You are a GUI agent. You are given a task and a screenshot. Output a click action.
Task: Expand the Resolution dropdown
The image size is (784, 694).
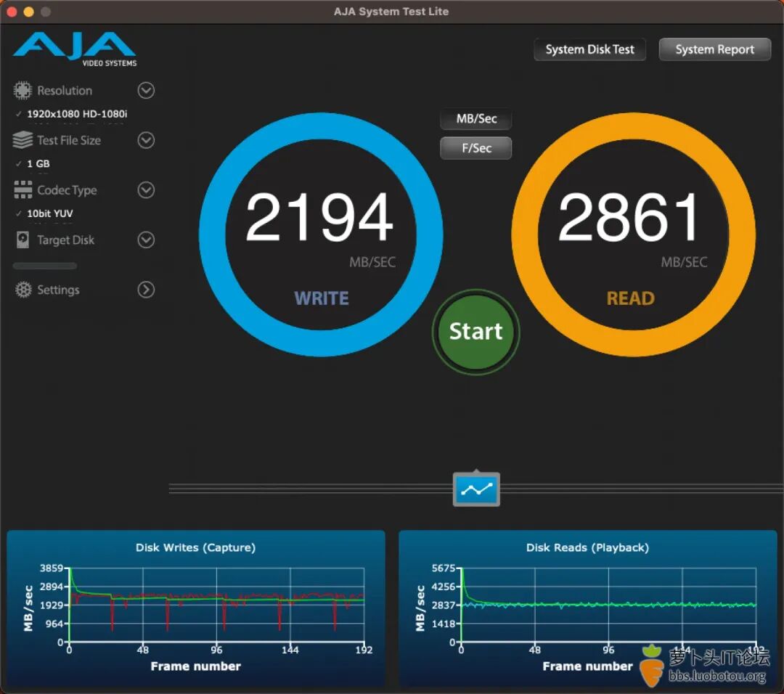[x=145, y=90]
